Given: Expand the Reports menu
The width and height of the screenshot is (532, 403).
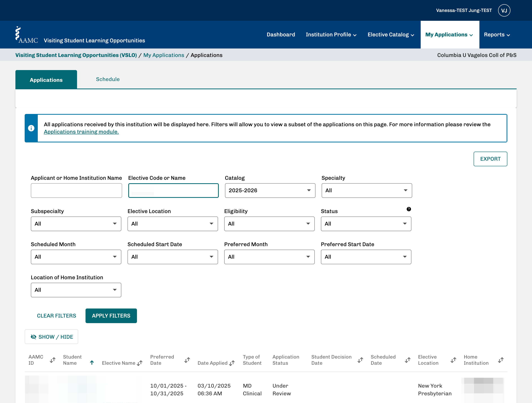Looking at the screenshot, I should coord(497,35).
